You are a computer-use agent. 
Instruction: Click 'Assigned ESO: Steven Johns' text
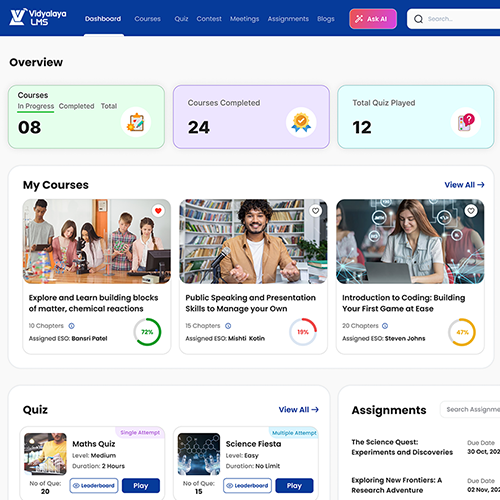pyautogui.click(x=384, y=338)
